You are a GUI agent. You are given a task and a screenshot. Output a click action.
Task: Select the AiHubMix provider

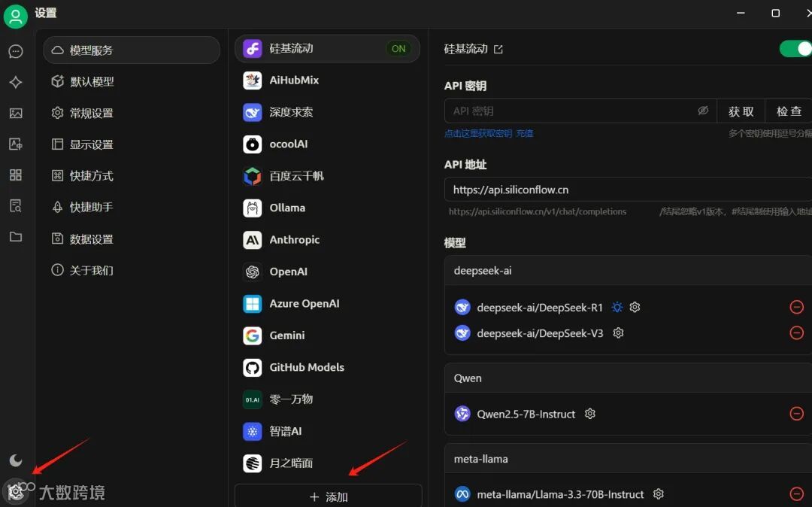coord(327,80)
